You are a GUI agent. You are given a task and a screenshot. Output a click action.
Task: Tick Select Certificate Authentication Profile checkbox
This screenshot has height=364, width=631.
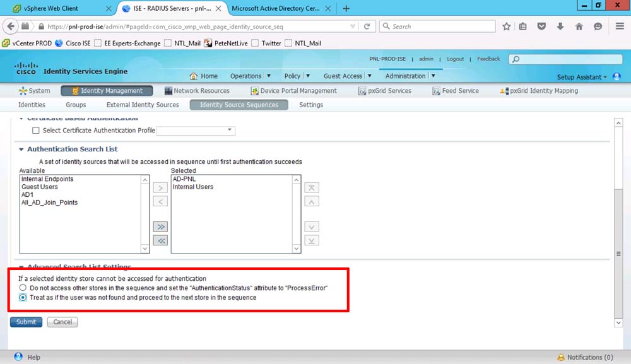[36, 131]
